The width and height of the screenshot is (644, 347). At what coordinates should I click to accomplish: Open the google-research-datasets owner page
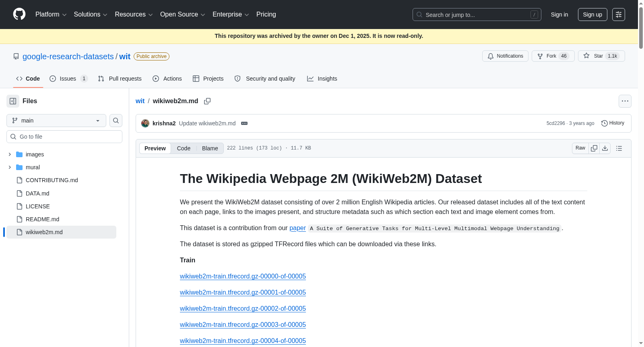pyautogui.click(x=68, y=56)
